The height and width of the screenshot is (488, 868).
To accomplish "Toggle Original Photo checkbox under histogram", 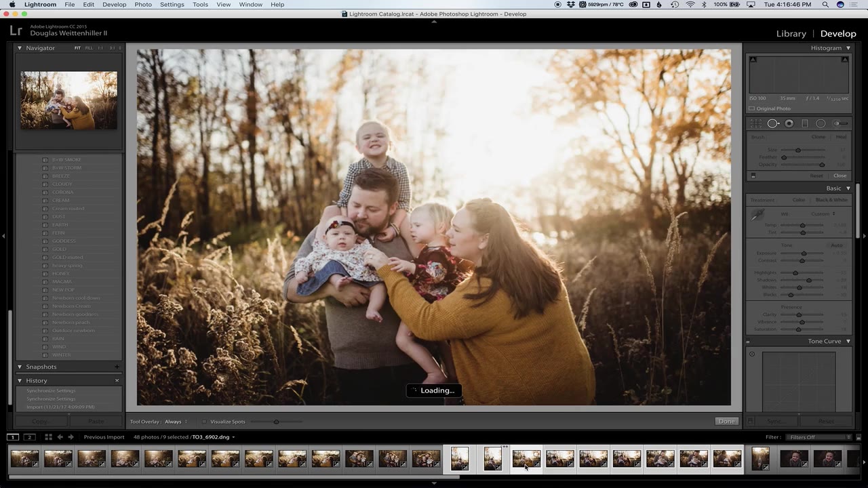I will coord(751,108).
